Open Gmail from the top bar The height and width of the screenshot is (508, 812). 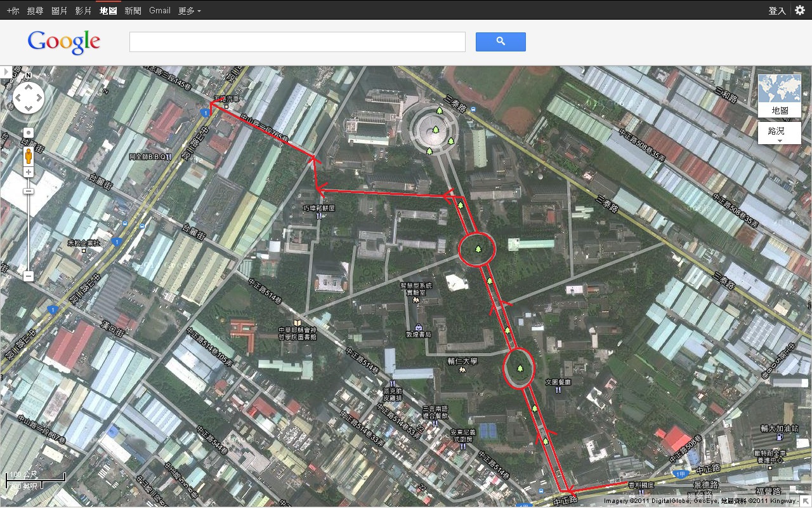click(160, 10)
